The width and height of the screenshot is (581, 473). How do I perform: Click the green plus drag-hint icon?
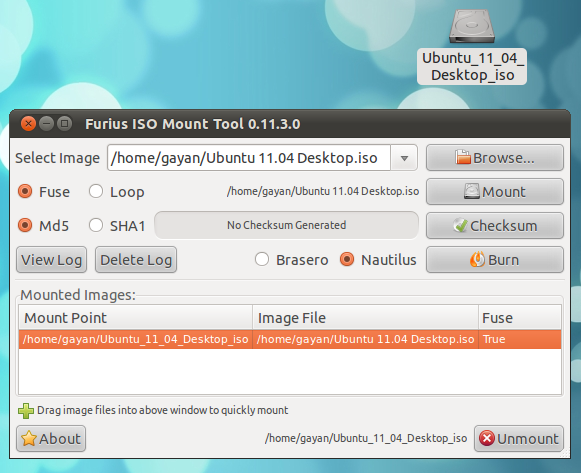coord(26,411)
